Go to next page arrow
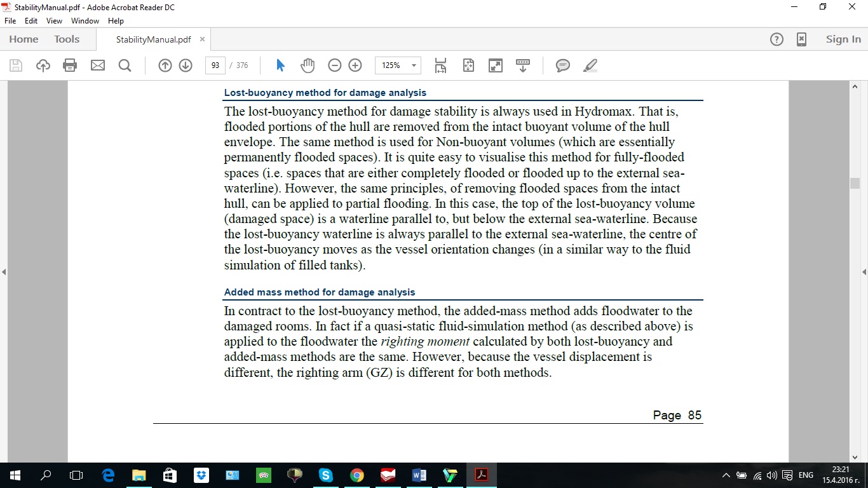The image size is (868, 488). pos(186,65)
